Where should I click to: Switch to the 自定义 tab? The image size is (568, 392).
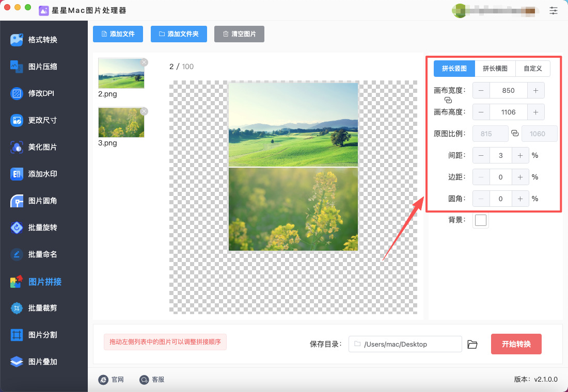coord(532,69)
